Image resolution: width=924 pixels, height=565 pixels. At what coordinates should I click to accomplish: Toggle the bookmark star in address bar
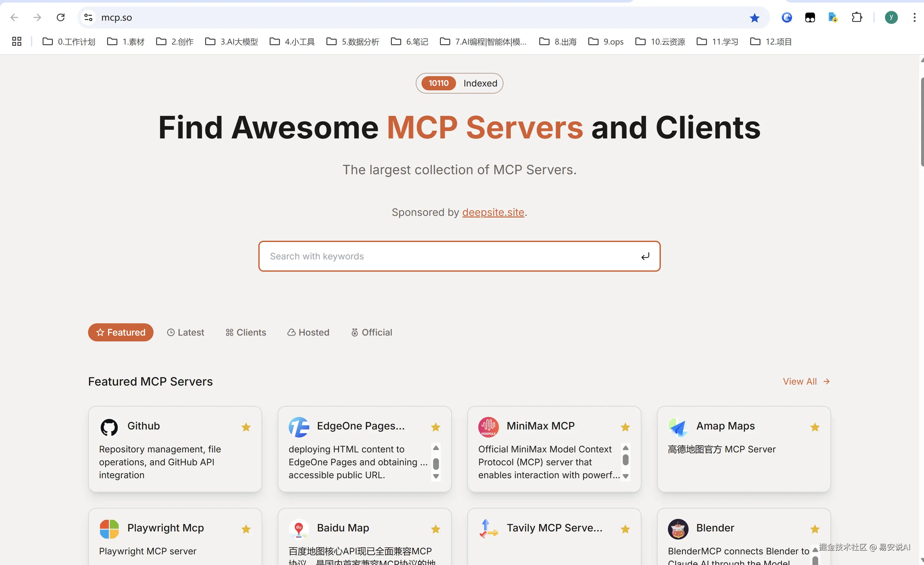click(x=754, y=18)
